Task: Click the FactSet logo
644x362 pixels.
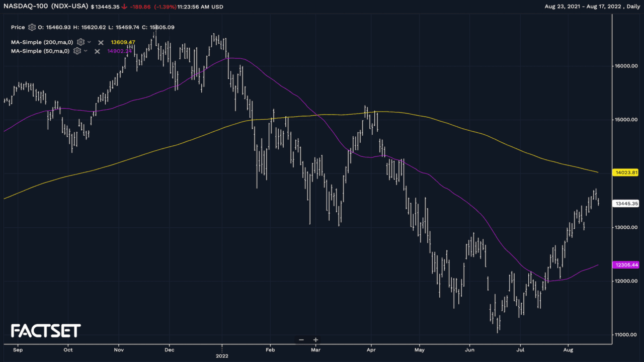Action: tap(46, 331)
